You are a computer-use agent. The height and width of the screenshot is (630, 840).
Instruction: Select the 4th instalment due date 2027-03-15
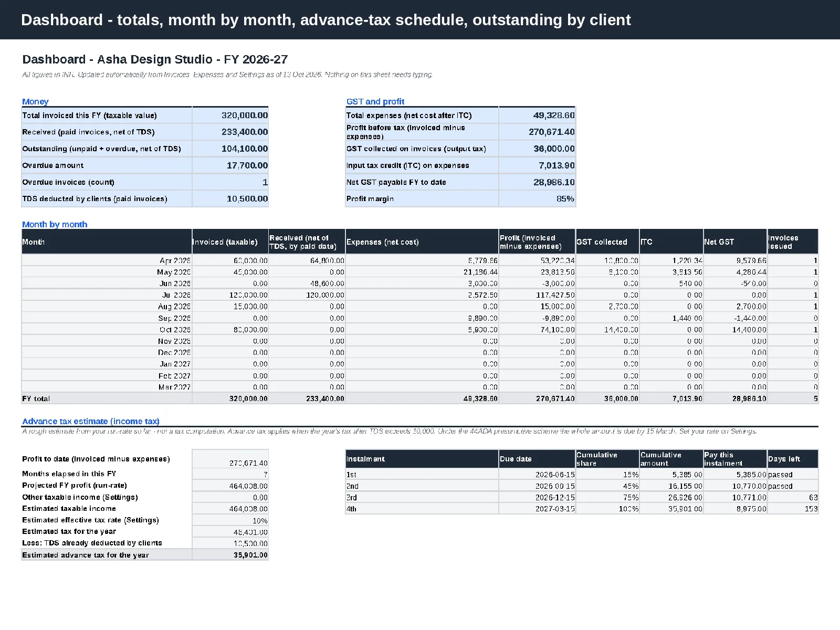pos(537,509)
